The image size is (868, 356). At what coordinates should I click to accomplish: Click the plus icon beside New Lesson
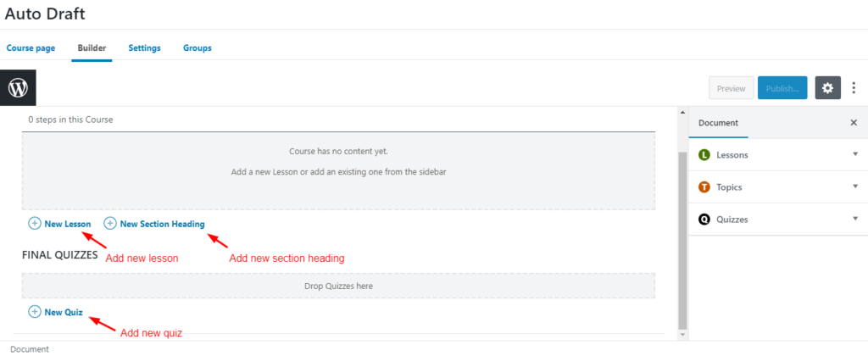[34, 224]
